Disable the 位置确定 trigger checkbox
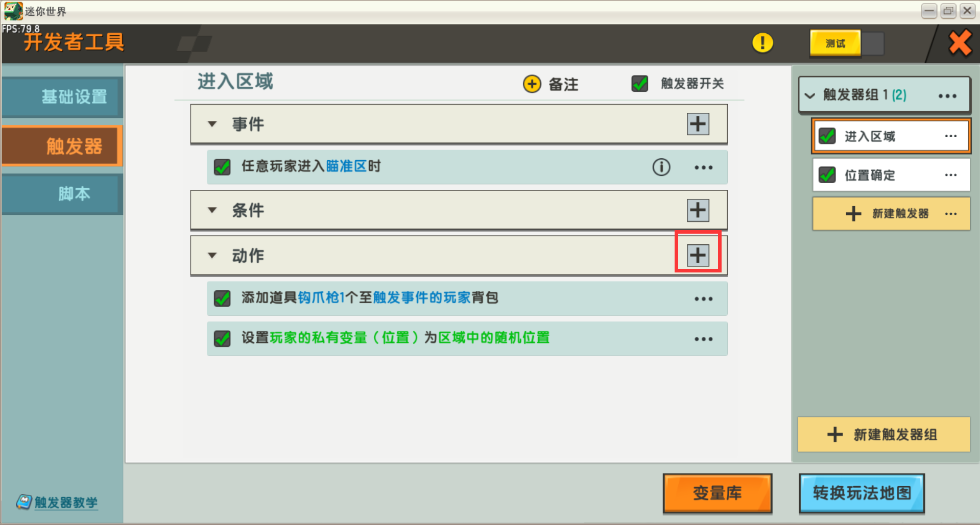This screenshot has width=980, height=525. 827,175
